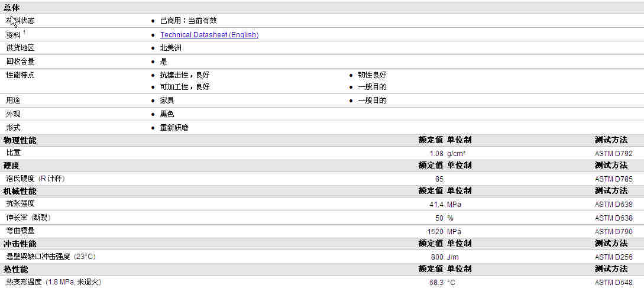Open the Technical Datasheet (English) link
The image size is (644, 288).
[x=209, y=35]
